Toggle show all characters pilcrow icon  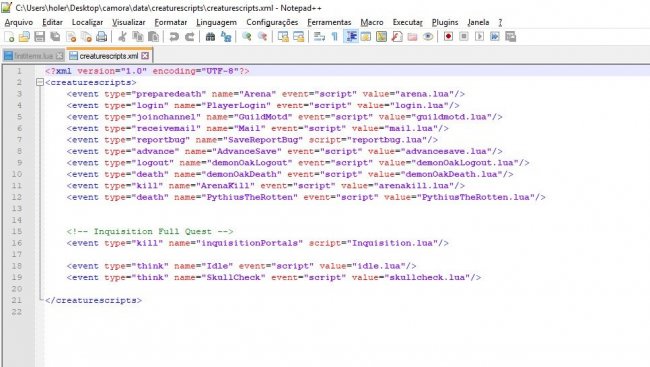pos(335,37)
